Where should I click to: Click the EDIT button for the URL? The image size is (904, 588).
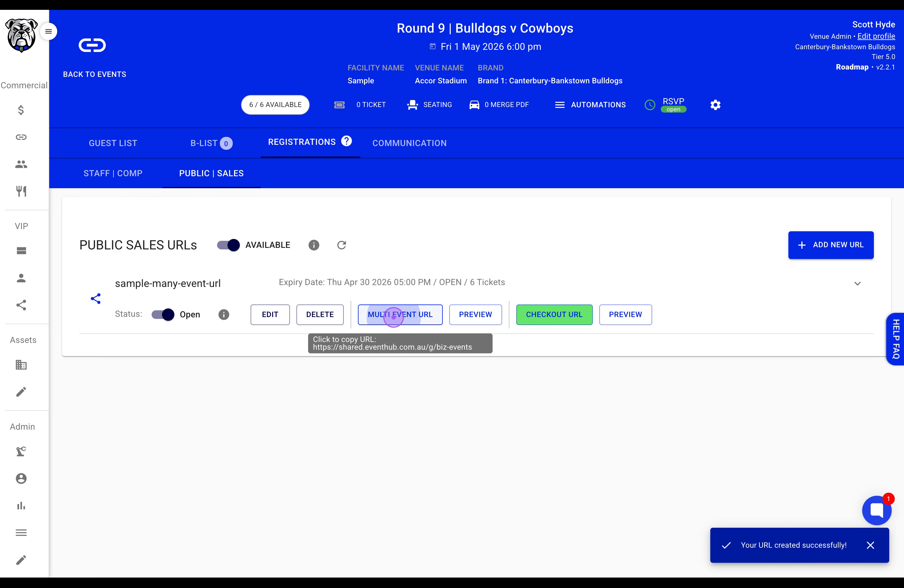point(270,315)
